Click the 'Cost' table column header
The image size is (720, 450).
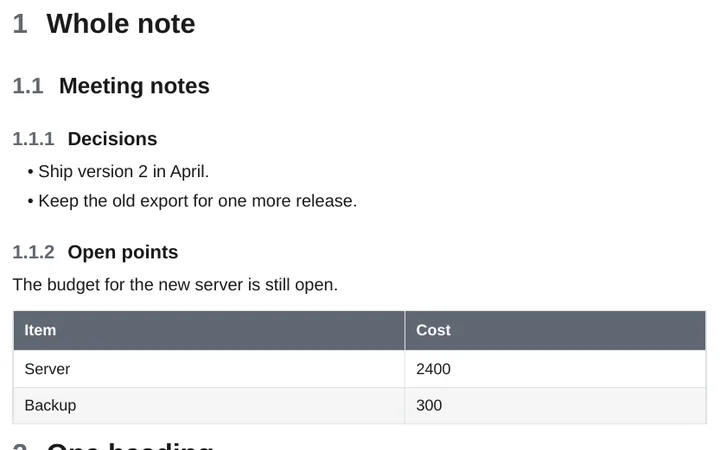(x=555, y=330)
